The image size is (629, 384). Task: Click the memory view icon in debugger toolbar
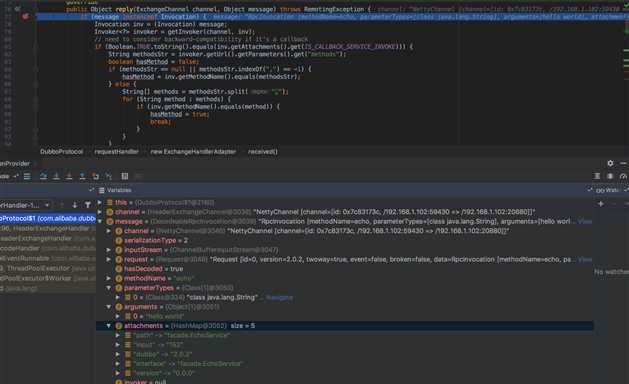pos(610,176)
